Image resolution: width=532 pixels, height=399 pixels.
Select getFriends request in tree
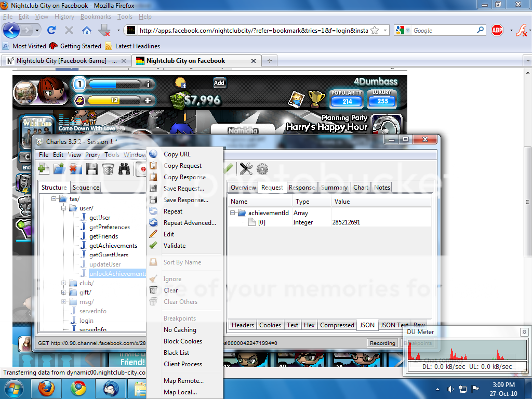click(x=103, y=236)
